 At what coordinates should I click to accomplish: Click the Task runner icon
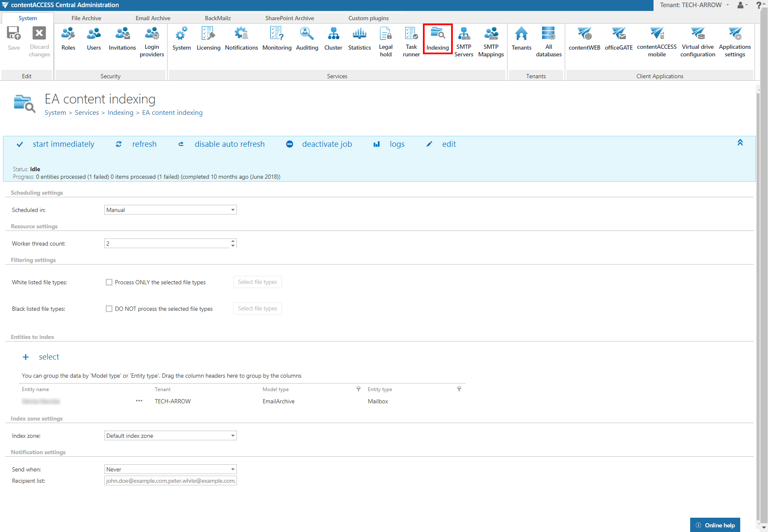point(411,41)
